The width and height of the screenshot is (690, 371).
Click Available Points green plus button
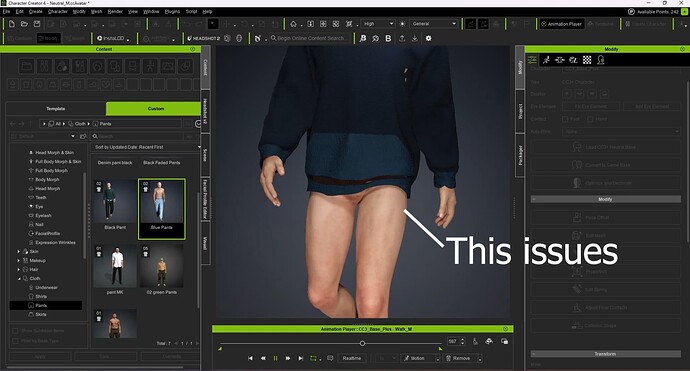(x=684, y=12)
